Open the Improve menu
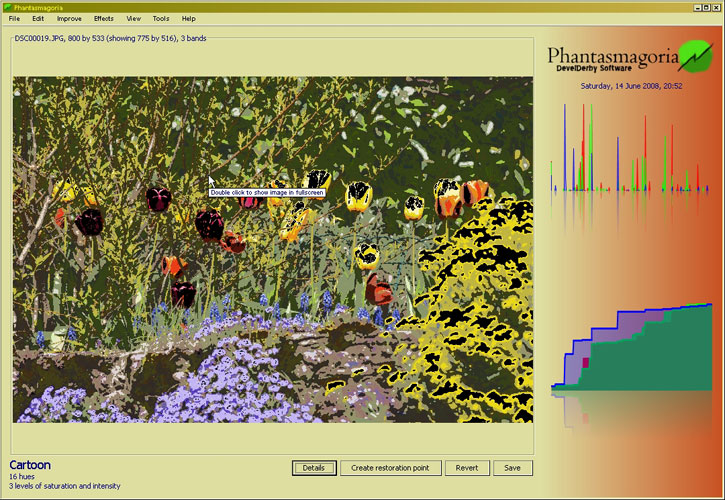The image size is (725, 500). (x=69, y=18)
